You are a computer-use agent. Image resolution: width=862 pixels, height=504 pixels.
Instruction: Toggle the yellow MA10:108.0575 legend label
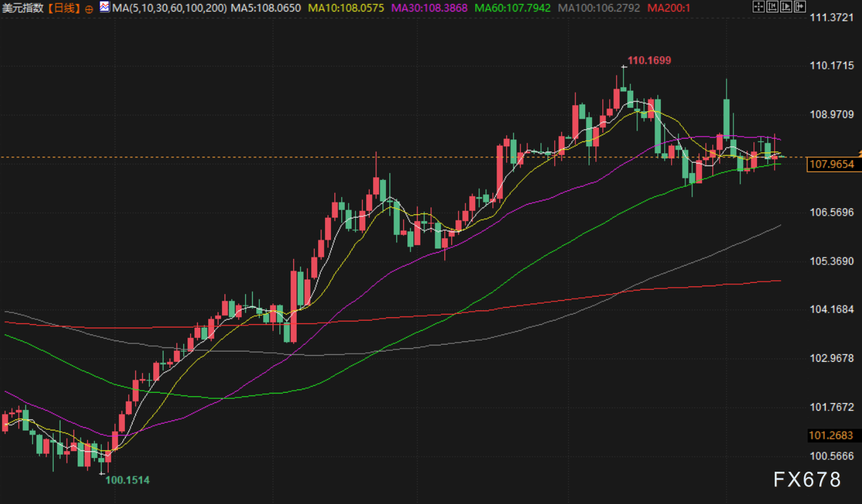[x=346, y=8]
